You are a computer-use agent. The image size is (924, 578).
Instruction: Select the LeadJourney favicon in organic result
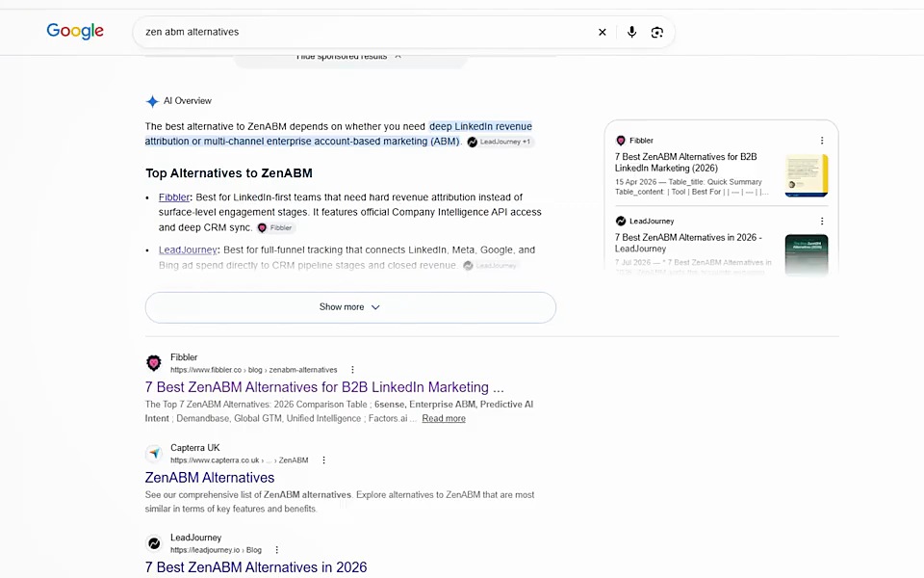pyautogui.click(x=154, y=543)
